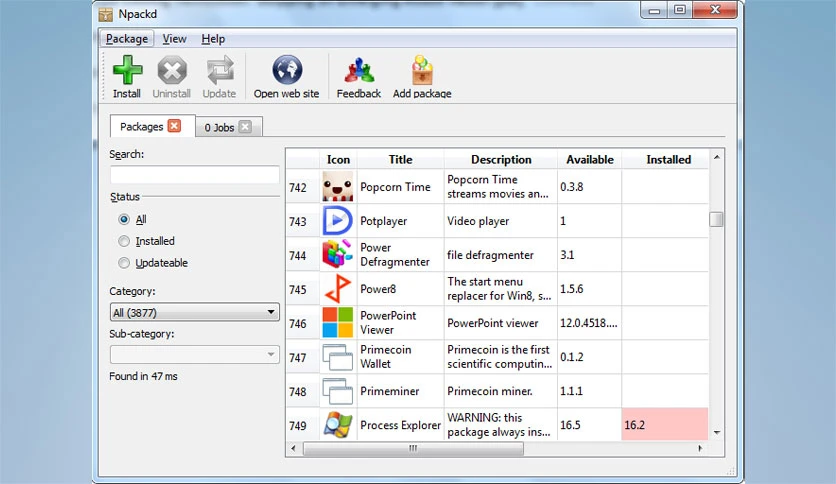Select the Updateable status radio button
This screenshot has width=836, height=484.
pyautogui.click(x=124, y=263)
